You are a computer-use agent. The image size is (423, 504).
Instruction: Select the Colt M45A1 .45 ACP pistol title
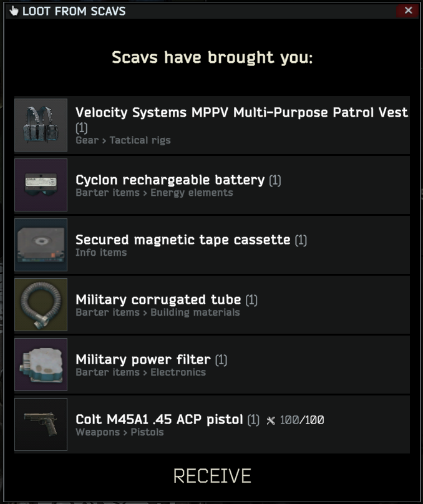(x=159, y=419)
